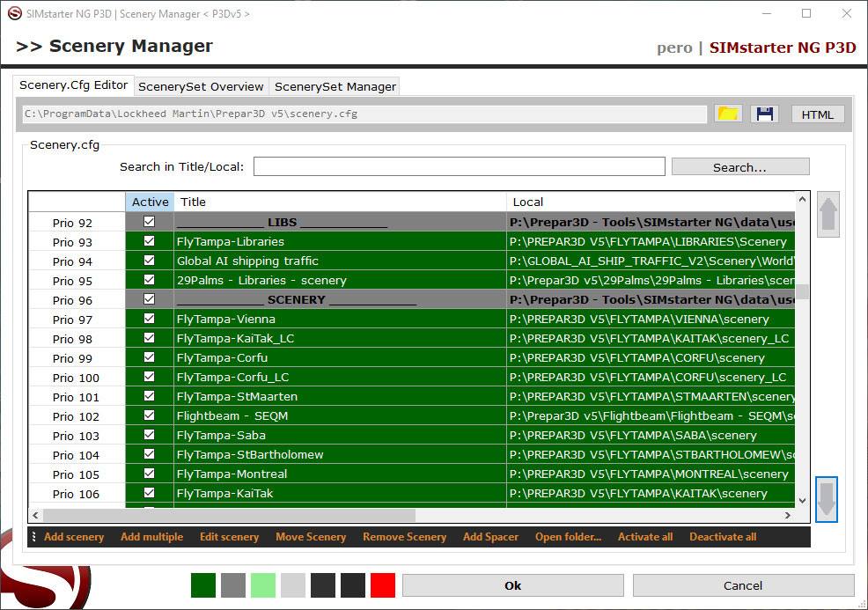The height and width of the screenshot is (610, 868).
Task: Click Activate all in the toolbar
Action: click(645, 537)
